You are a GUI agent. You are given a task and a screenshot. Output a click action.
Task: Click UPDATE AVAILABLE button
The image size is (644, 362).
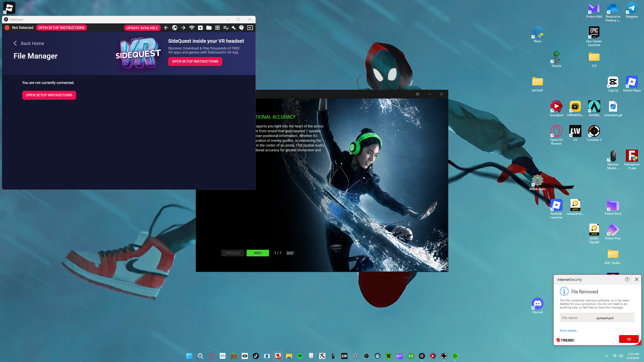[142, 28]
